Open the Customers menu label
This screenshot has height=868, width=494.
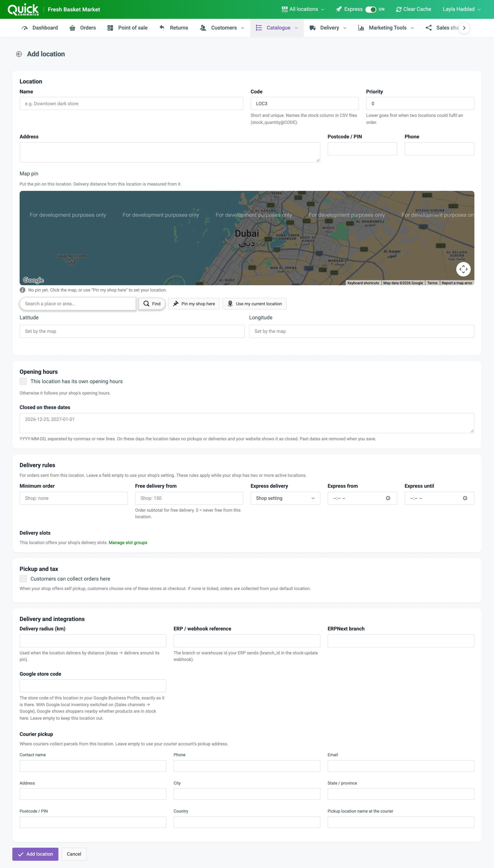point(224,28)
